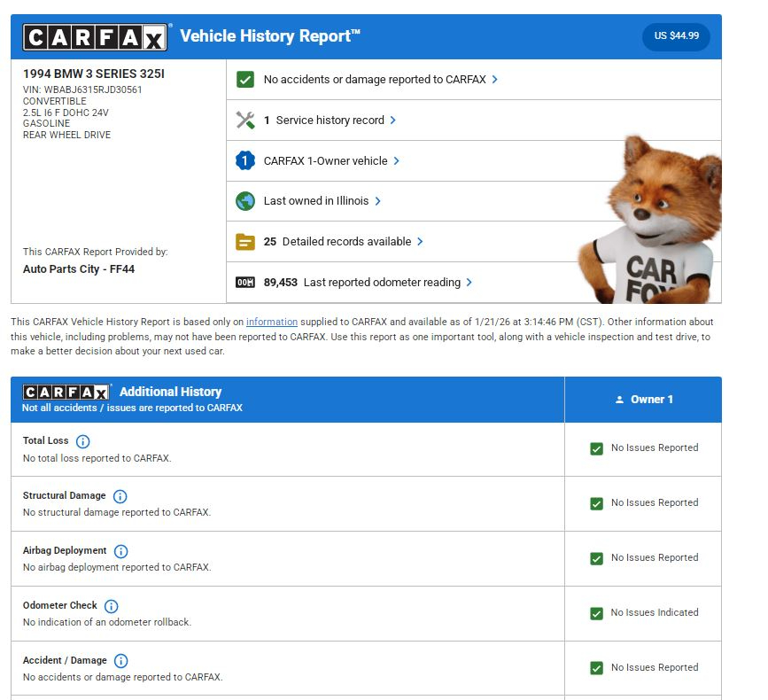Open the Structural Damage info icon
768x700 pixels.
point(120,496)
